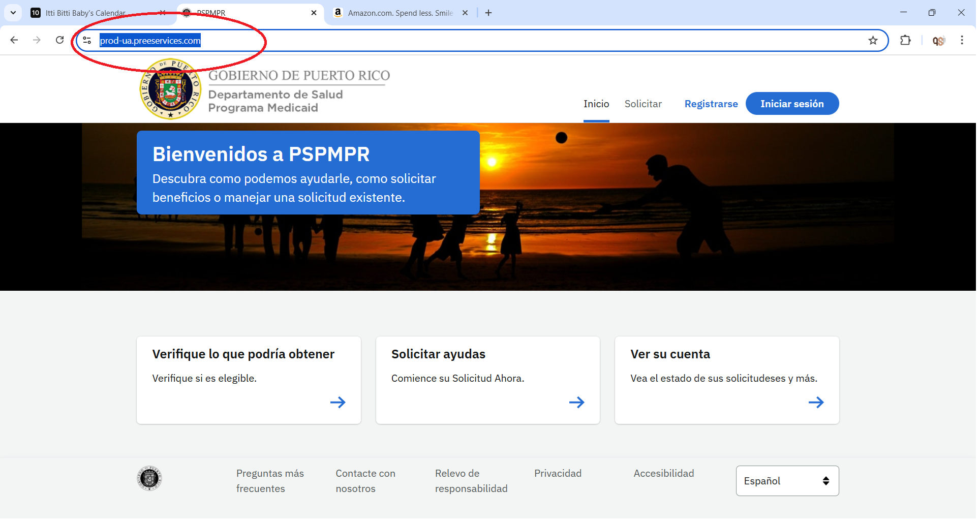980x522 pixels.
Task: Click the Registrarse link
Action: click(x=711, y=104)
